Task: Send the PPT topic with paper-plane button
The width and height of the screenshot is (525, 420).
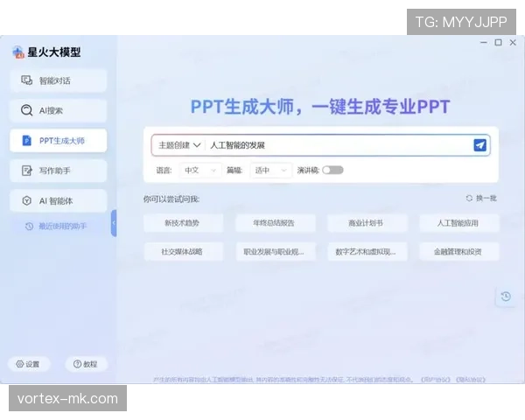Action: coord(479,145)
